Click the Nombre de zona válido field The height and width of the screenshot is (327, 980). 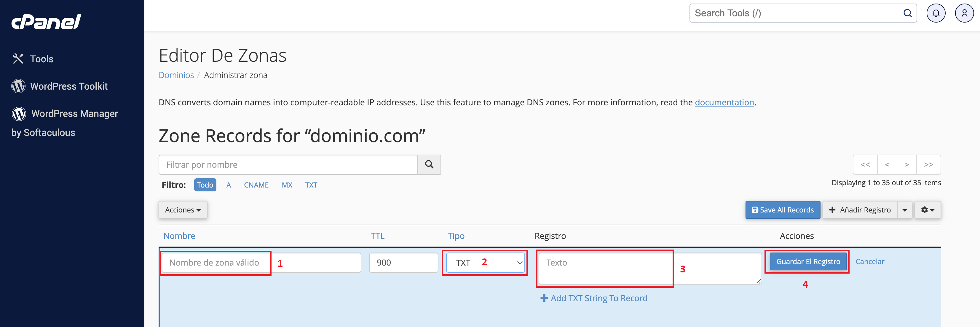pos(261,263)
